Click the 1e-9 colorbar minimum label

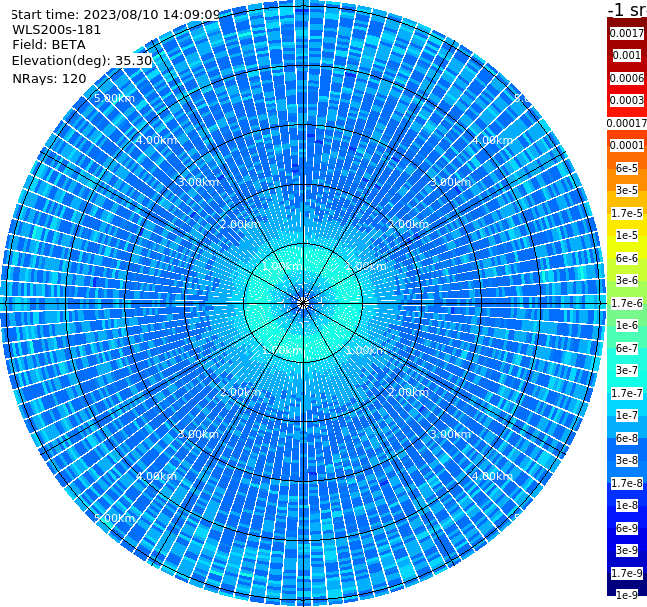pos(627,595)
